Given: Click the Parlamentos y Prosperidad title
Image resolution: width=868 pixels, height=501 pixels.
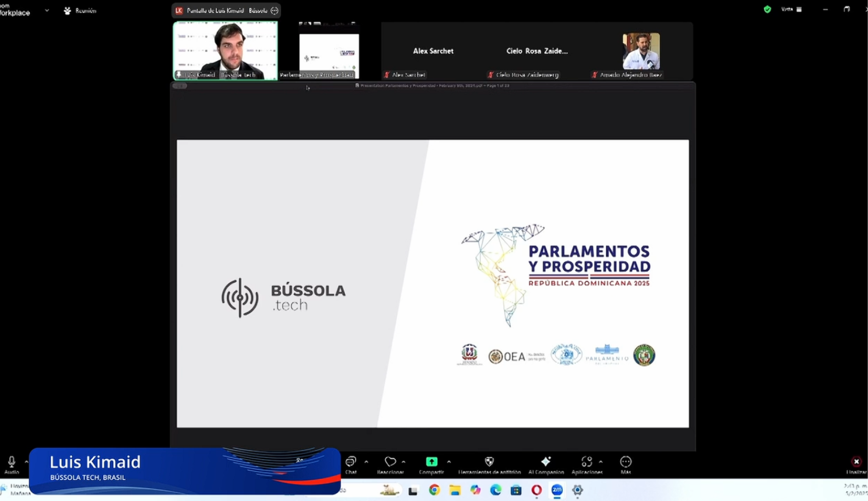Looking at the screenshot, I should click(x=589, y=259).
